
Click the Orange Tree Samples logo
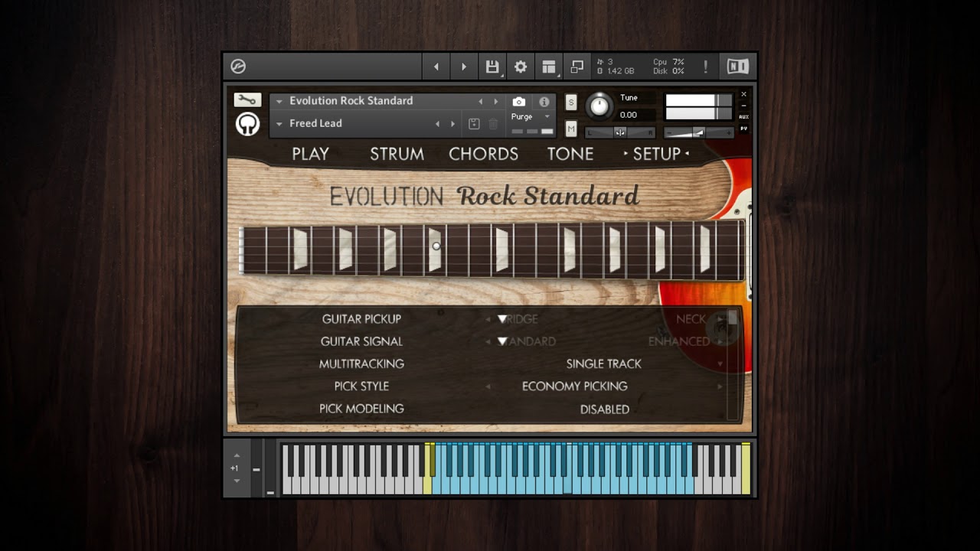tap(247, 124)
